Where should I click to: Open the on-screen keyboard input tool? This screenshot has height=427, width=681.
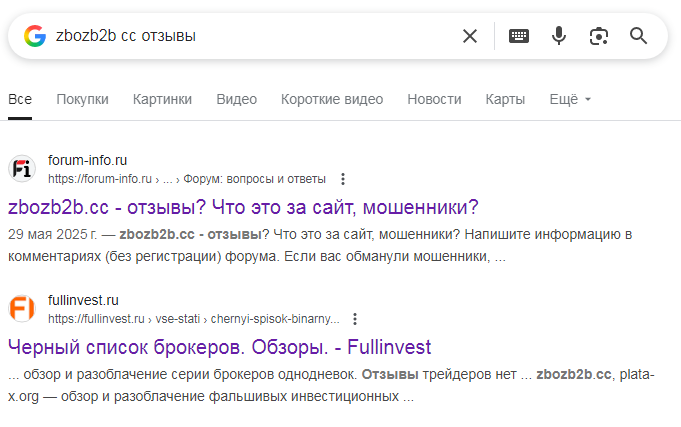[x=519, y=36]
